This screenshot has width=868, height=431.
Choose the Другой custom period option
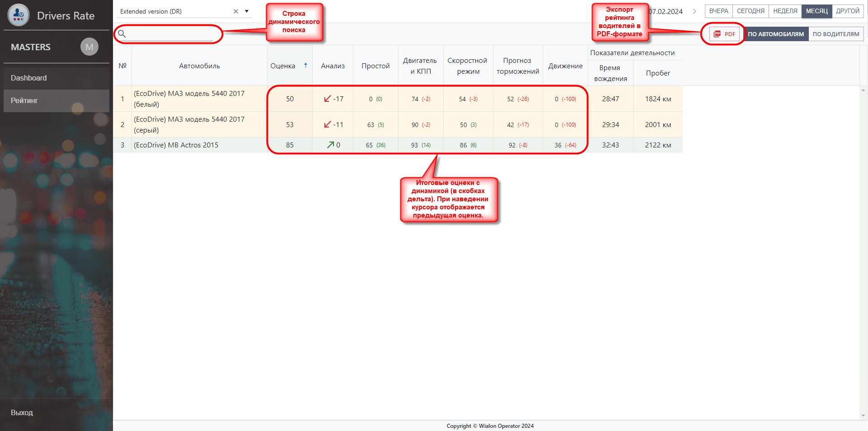[847, 11]
